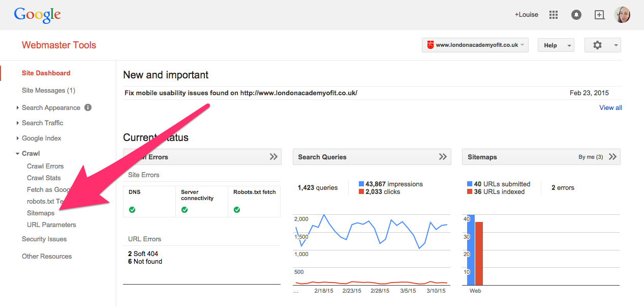644x308 pixels.
Task: Open notifications via the bell icon
Action: (576, 14)
